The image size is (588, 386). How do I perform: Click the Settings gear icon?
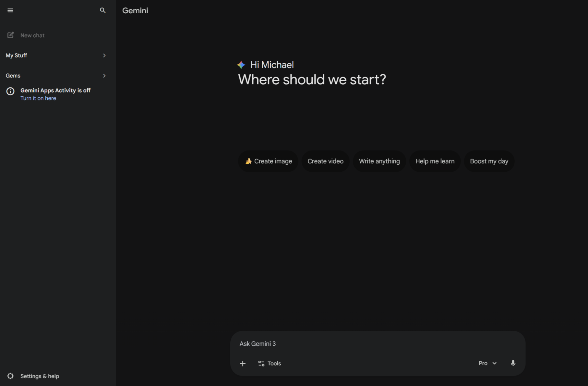[x=10, y=376]
